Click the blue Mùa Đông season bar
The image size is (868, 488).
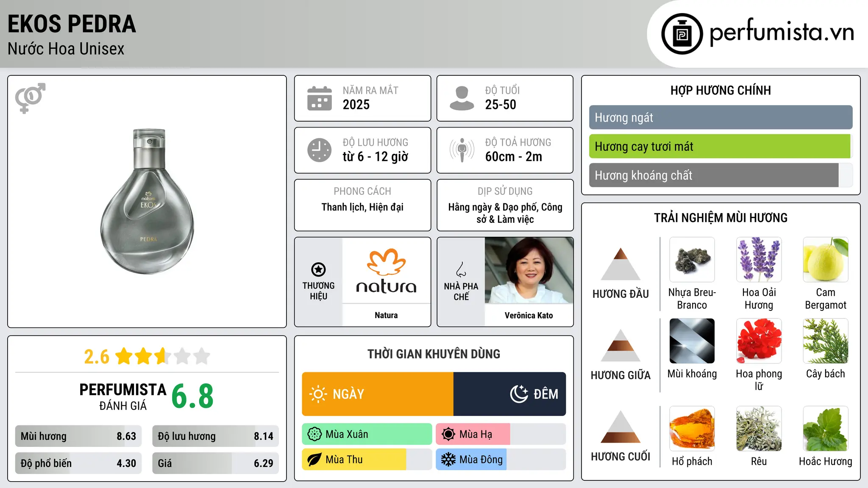(x=501, y=460)
